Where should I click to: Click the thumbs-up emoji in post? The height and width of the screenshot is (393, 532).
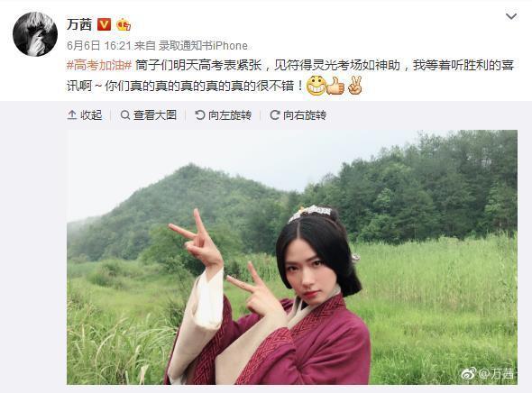(335, 86)
